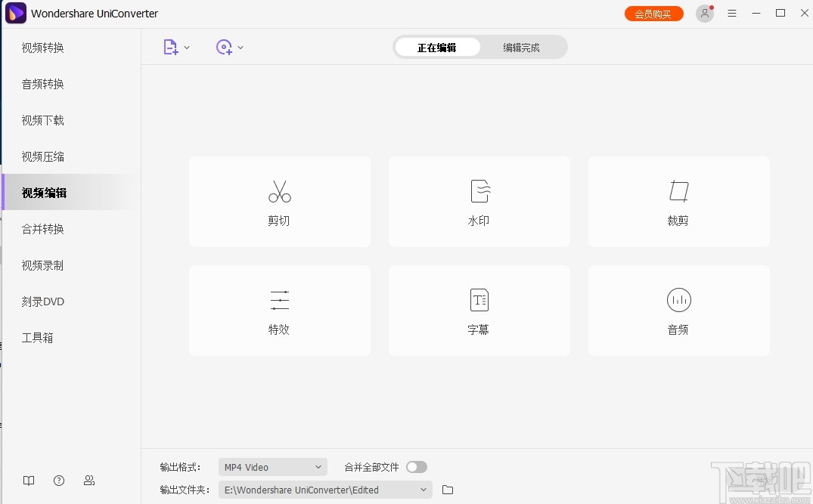Click the load DVD disc icon
The image size is (813, 504).
(x=224, y=47)
